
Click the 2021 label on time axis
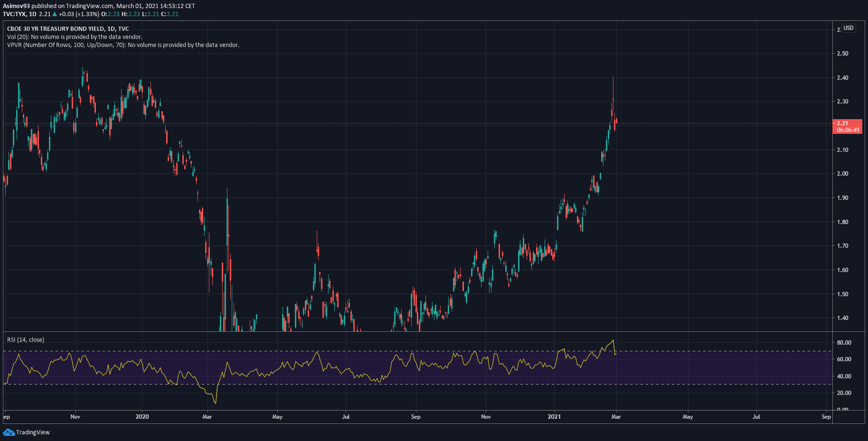point(554,417)
